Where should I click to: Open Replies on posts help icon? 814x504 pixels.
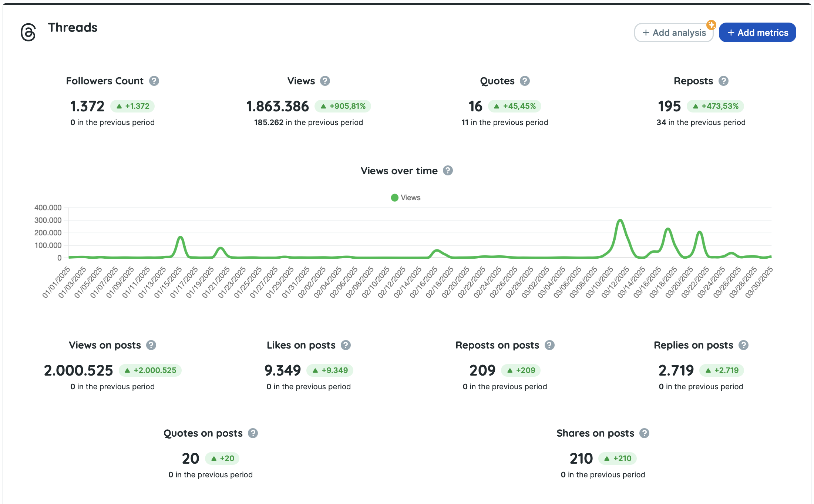(x=743, y=345)
